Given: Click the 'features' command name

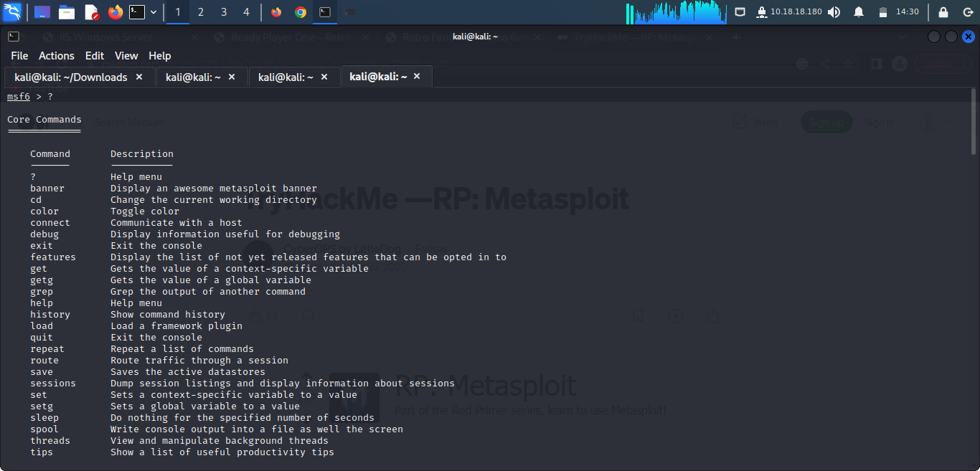Looking at the screenshot, I should click(x=53, y=257).
